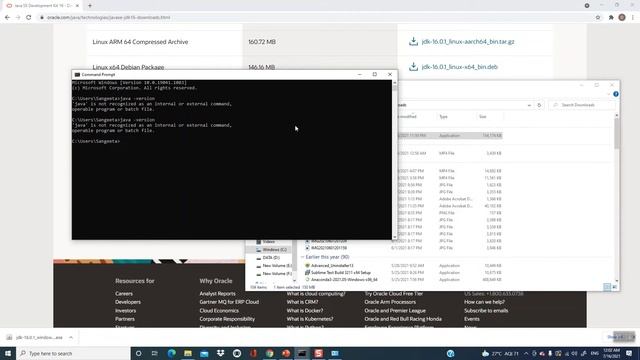Viewport: 640px width, 360px height.
Task: Open New Volume (E:) drive
Action: 274,266
